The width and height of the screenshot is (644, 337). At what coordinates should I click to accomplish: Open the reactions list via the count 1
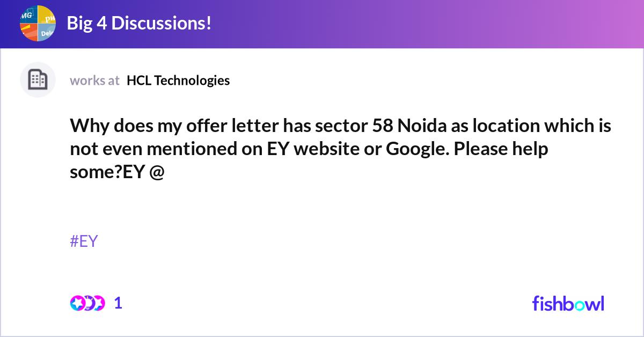[x=118, y=303]
